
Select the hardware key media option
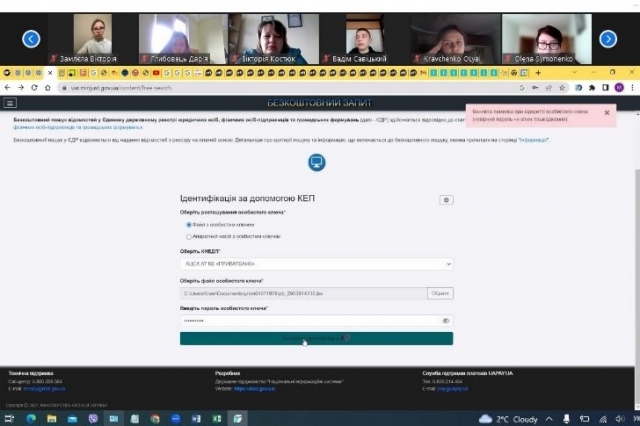click(x=189, y=237)
